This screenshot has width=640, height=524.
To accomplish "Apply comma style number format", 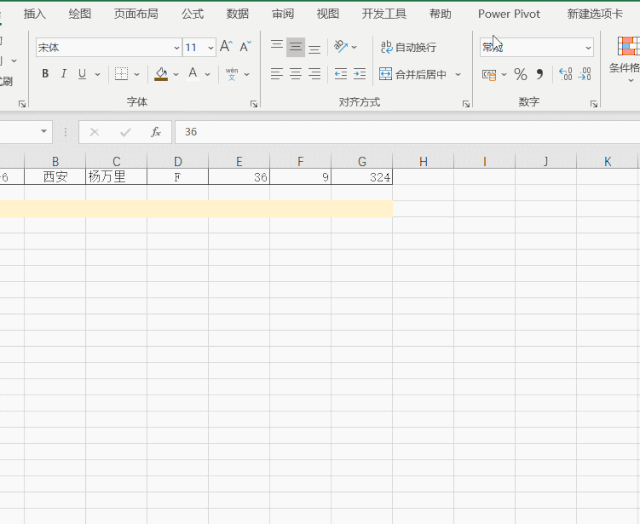I will point(540,74).
